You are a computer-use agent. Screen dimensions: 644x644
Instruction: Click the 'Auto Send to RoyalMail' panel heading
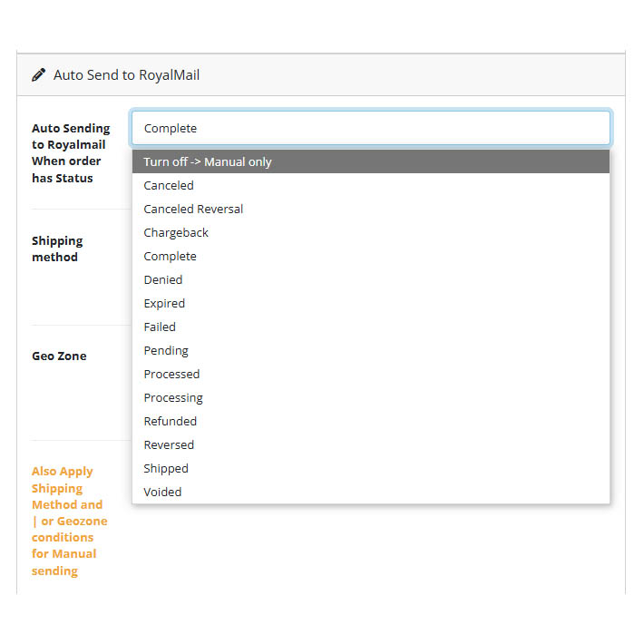126,75
